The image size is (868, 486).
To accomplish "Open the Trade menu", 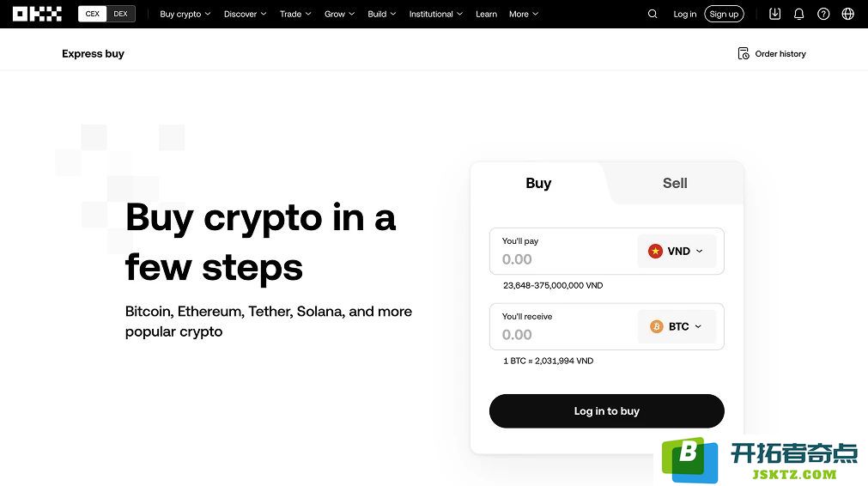I will tap(295, 14).
